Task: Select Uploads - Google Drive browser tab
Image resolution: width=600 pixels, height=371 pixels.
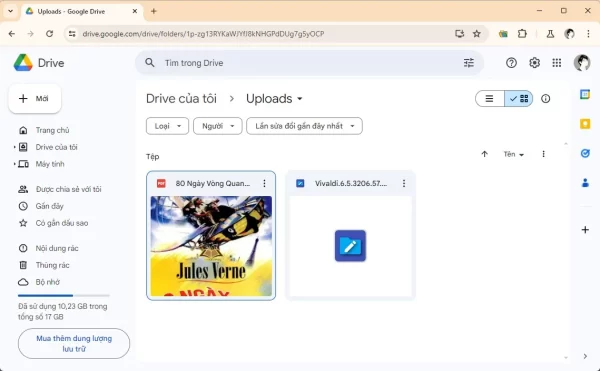Action: pos(82,11)
